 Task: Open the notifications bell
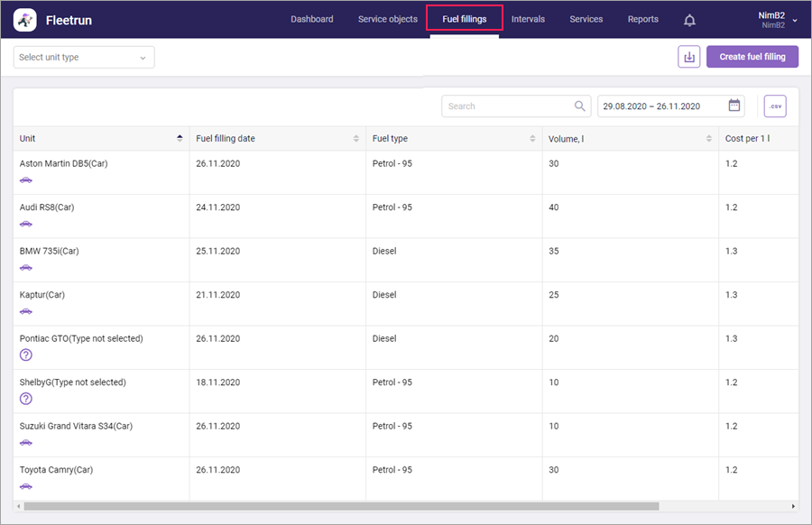tap(689, 20)
